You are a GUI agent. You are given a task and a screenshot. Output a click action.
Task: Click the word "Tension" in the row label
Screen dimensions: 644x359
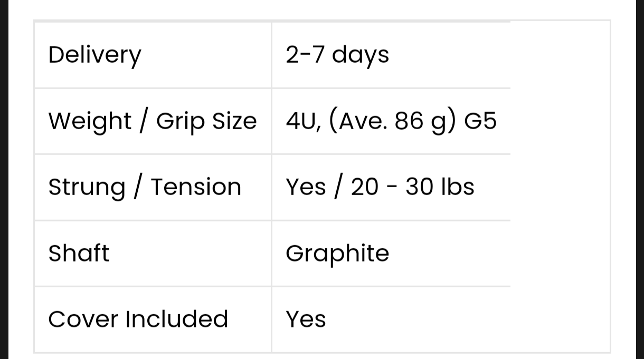click(x=196, y=187)
